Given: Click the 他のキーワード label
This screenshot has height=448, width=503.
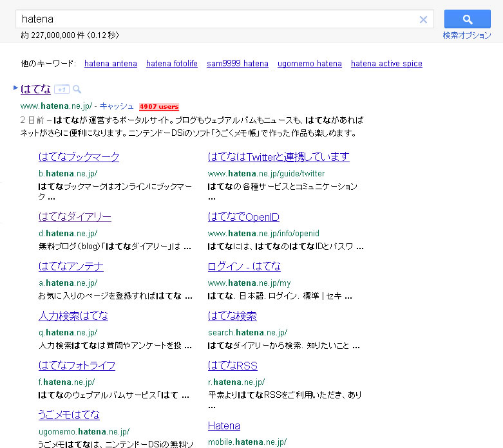Looking at the screenshot, I should (x=48, y=64).
